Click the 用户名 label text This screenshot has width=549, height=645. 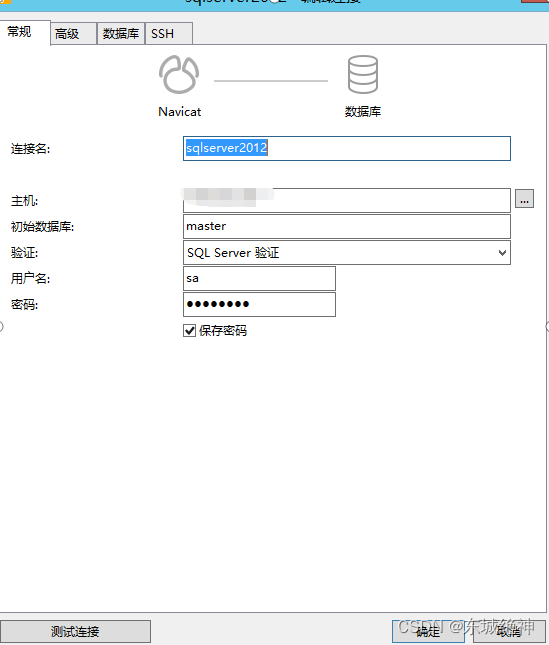[x=30, y=279]
